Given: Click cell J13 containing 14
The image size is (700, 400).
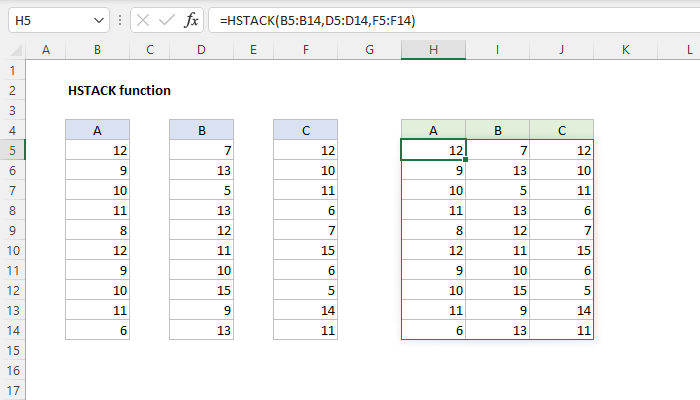Looking at the screenshot, I should click(x=562, y=310).
